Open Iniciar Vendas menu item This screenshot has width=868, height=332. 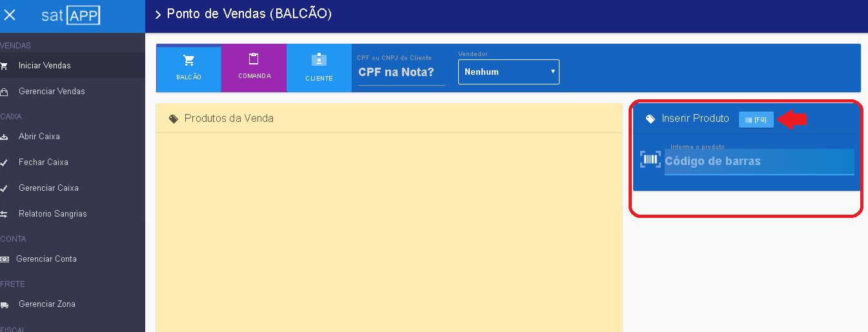45,66
